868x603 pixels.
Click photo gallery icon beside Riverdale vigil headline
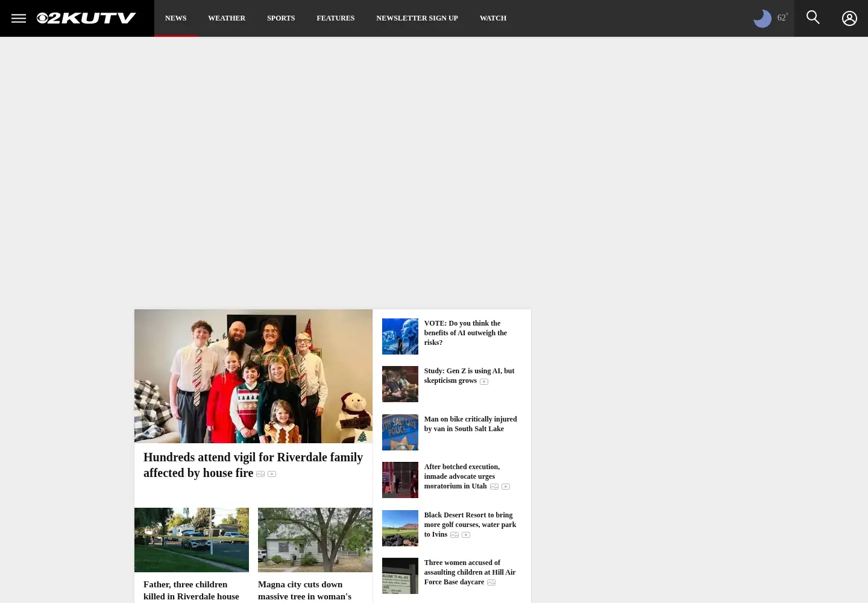260,474
